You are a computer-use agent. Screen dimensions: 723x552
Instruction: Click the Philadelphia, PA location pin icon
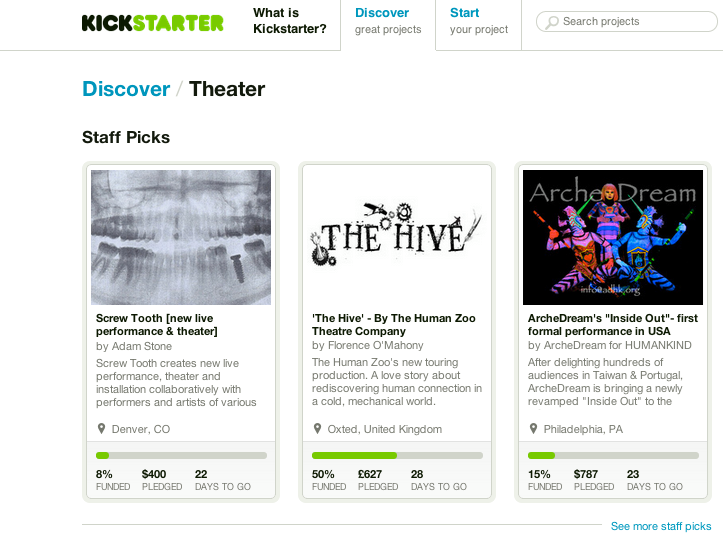(x=533, y=429)
